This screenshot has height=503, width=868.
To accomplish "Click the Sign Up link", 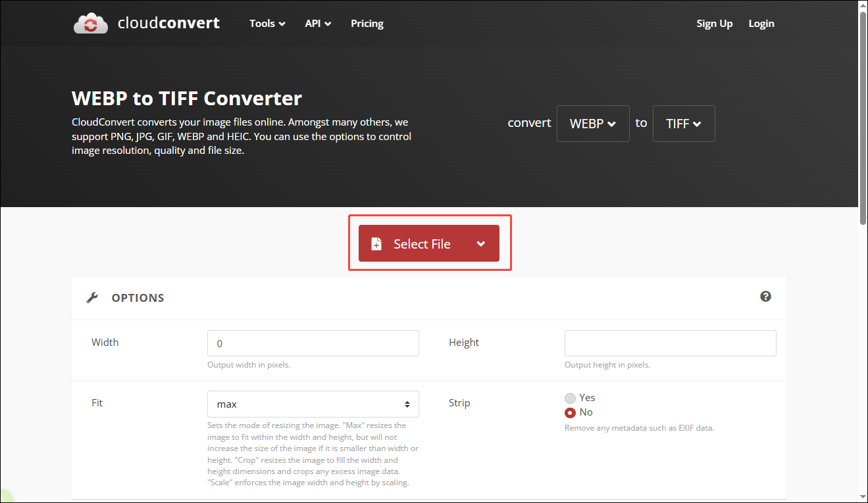I will pyautogui.click(x=714, y=23).
